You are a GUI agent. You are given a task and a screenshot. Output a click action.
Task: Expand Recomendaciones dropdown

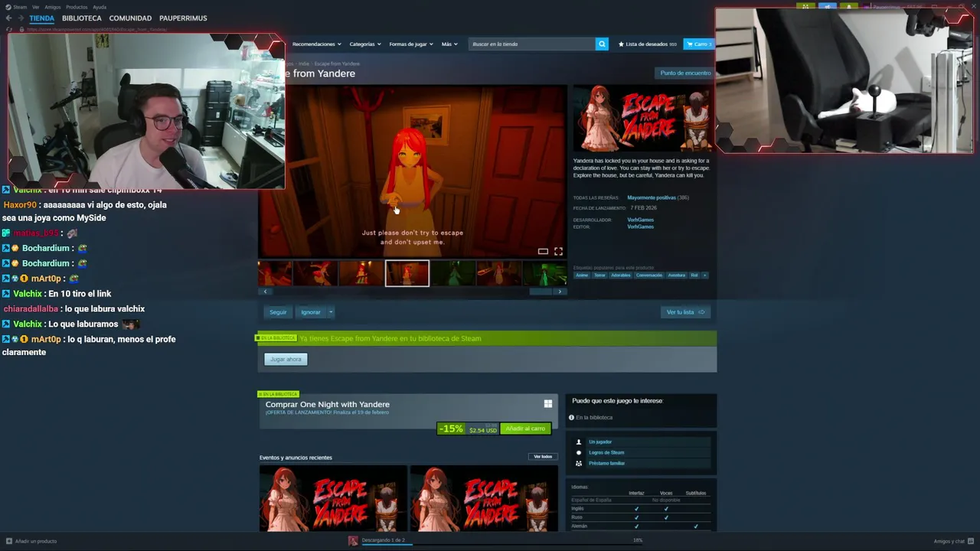317,44
